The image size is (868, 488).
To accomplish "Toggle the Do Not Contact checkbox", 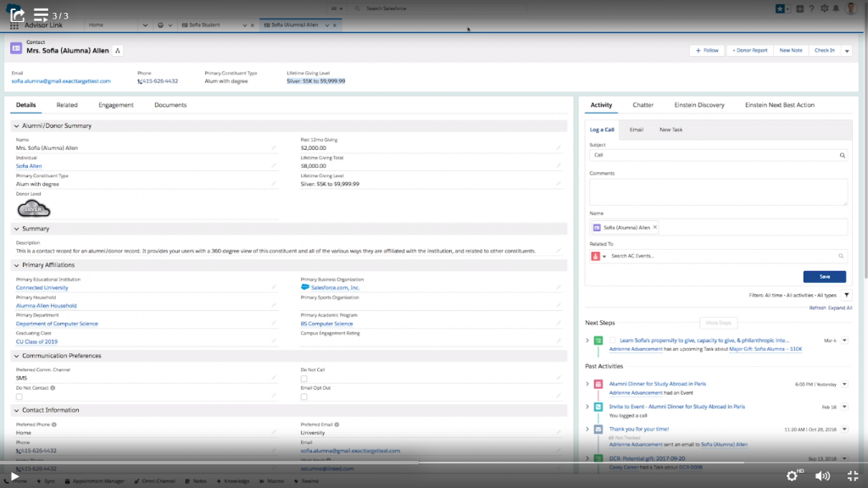I will [x=19, y=396].
